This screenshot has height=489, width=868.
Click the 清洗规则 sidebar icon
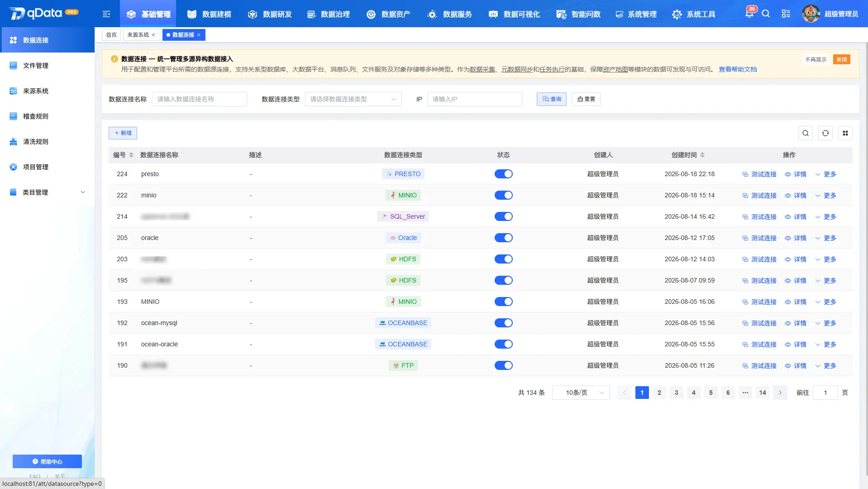(14, 142)
